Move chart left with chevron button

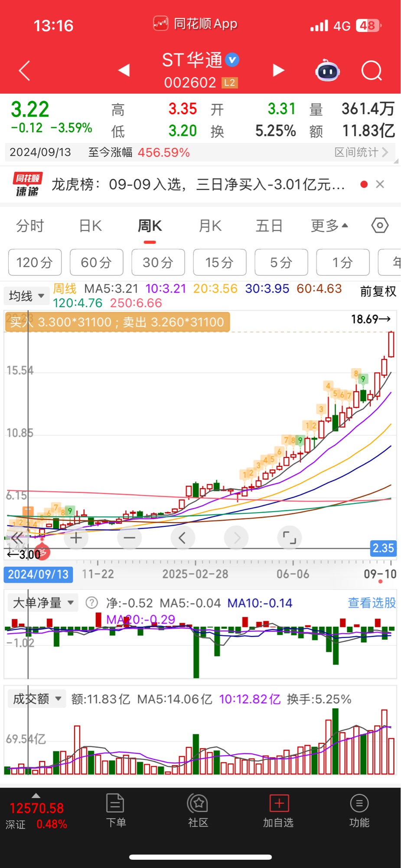[x=183, y=538]
